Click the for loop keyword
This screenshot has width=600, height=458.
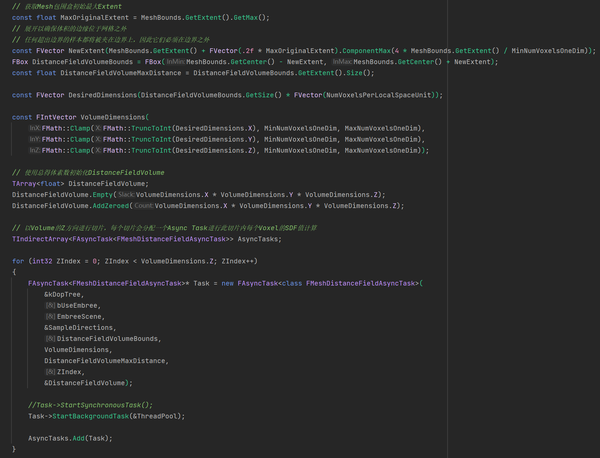click(x=18, y=261)
